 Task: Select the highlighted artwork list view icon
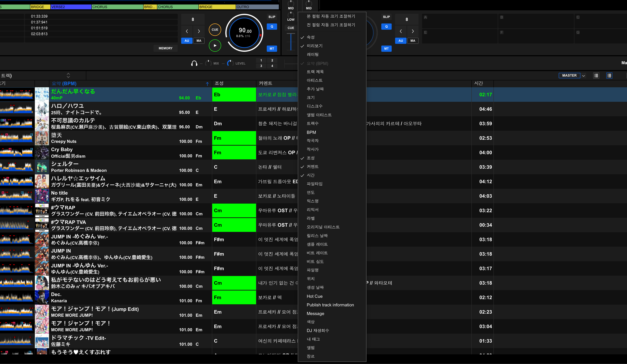click(609, 76)
